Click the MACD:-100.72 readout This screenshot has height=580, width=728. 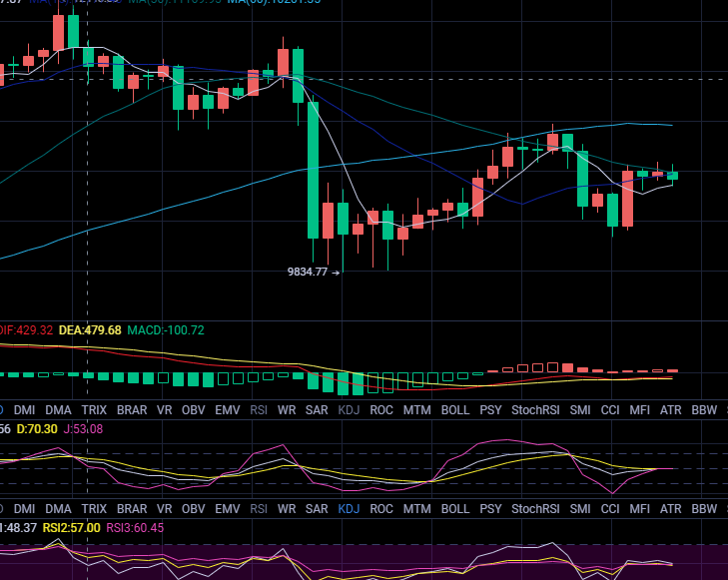[x=166, y=329]
